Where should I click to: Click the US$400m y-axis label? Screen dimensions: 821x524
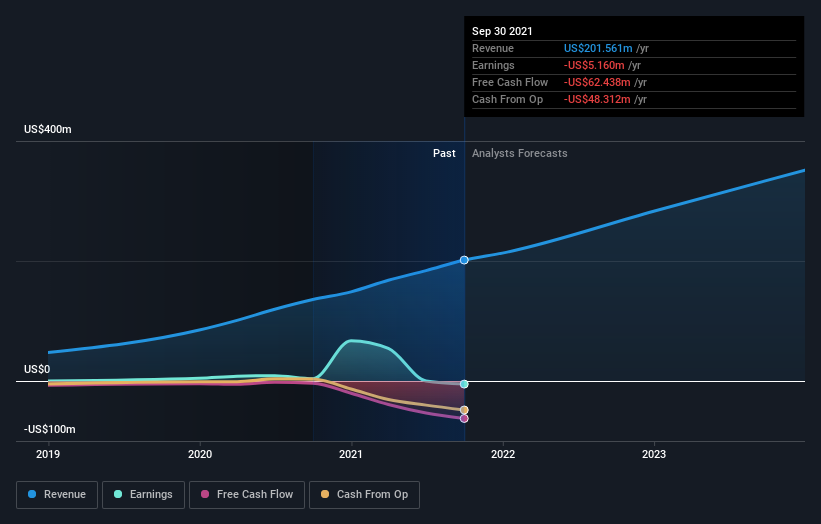48,129
